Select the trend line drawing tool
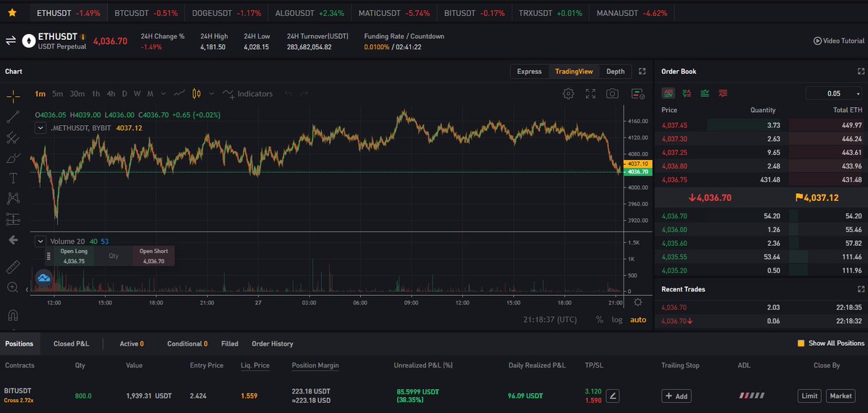Image resolution: width=868 pixels, height=413 pixels. 13,116
